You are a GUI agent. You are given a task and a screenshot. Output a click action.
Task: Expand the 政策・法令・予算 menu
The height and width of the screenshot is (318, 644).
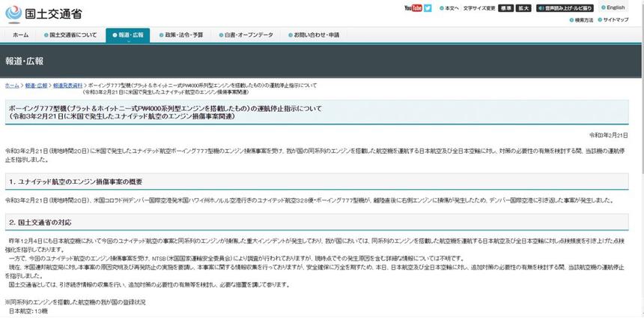[x=180, y=35]
